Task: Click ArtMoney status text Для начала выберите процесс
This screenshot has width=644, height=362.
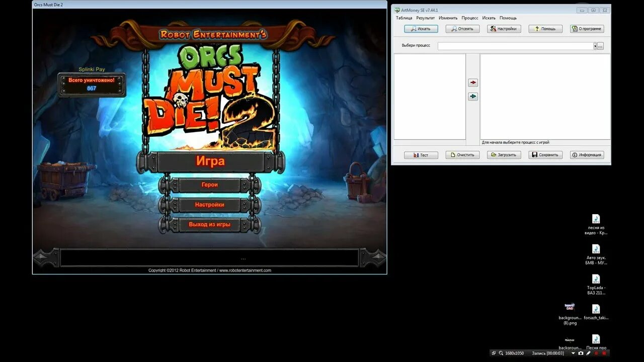Action: [515, 142]
